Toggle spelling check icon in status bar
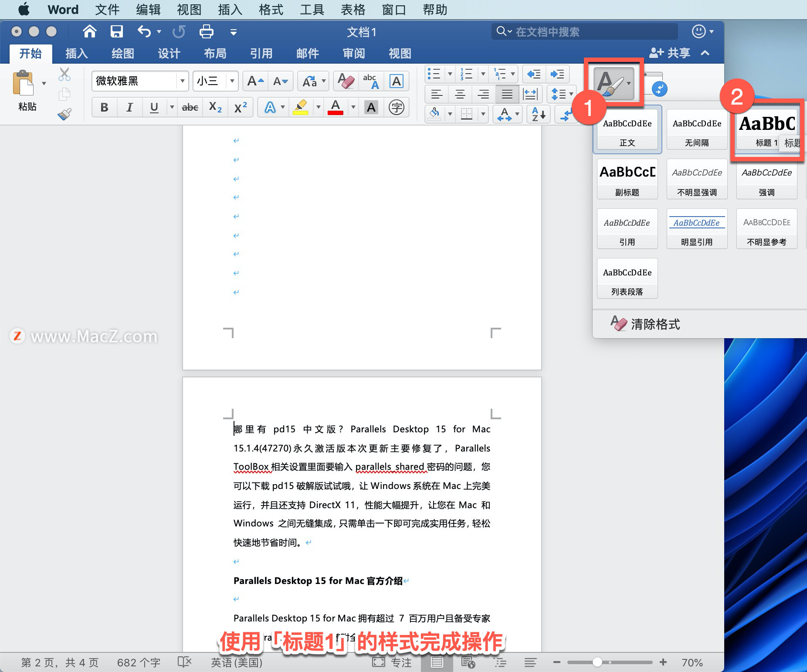This screenshot has width=807, height=672. coord(184,662)
